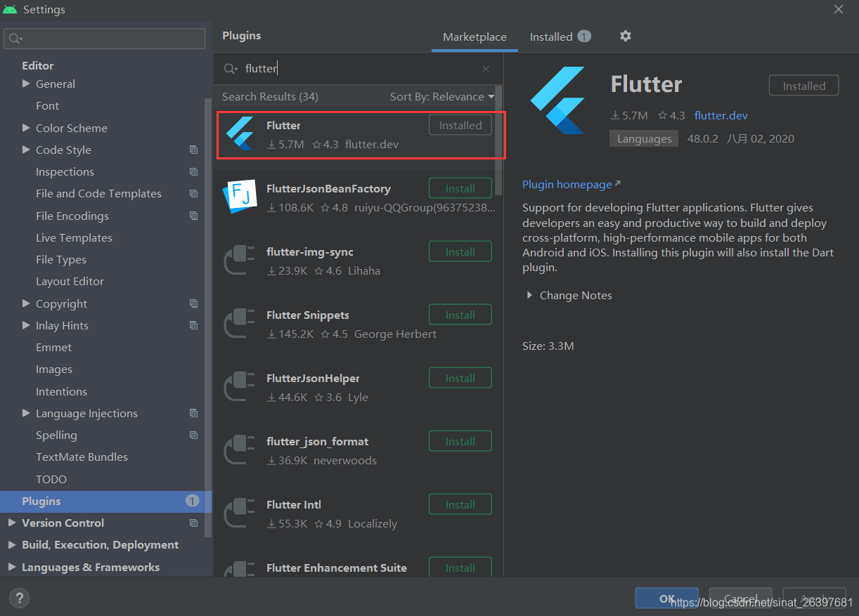The image size is (859, 616).
Task: Install the Flutter Enhancement Suite plugin
Action: coord(460,567)
